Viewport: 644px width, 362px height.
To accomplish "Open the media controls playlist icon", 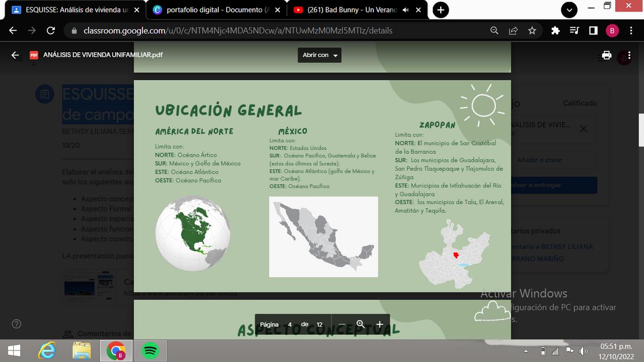I will [574, 30].
